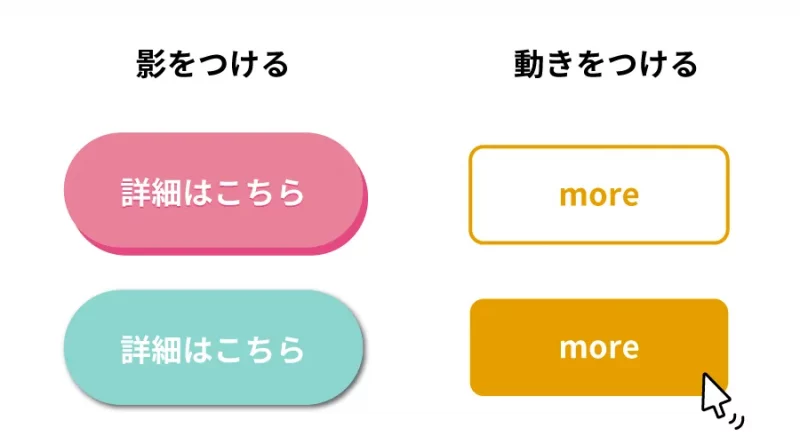Click the arrow cursor pointer icon

[x=714, y=394]
